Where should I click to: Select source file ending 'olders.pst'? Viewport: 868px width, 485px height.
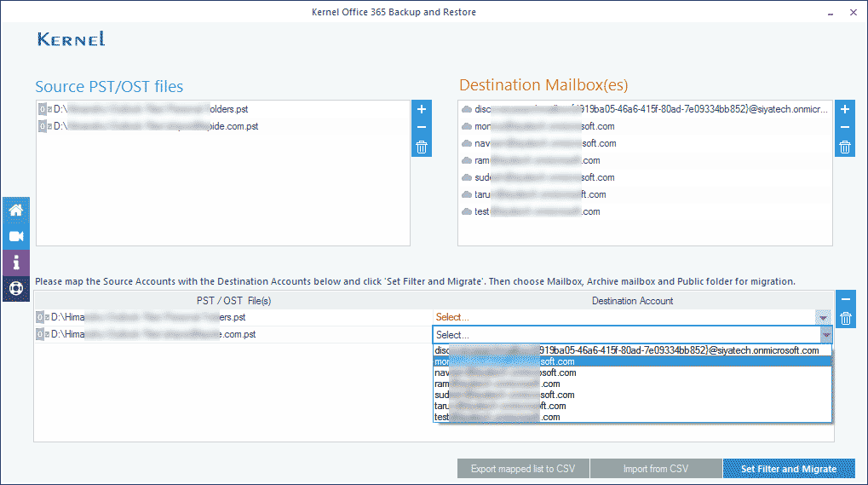[143, 109]
